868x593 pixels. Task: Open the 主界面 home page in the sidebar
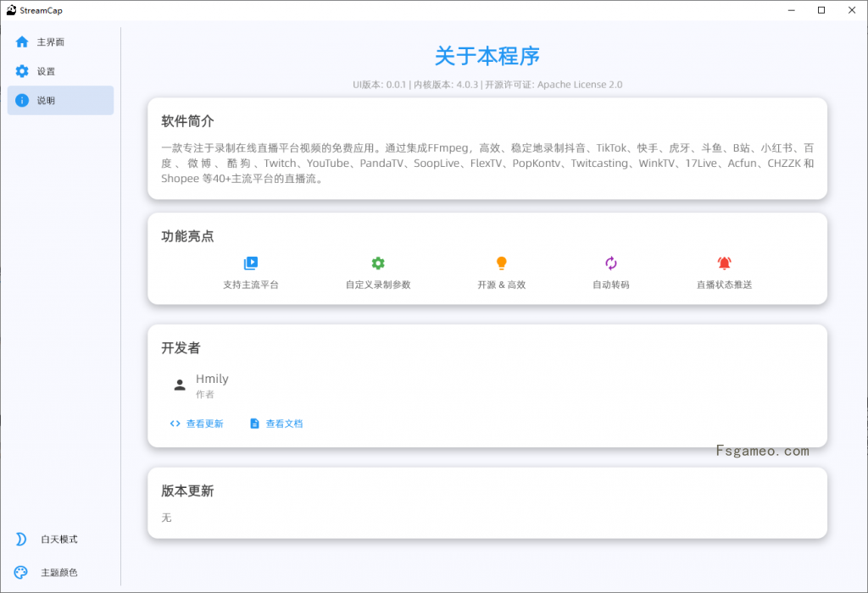point(60,42)
